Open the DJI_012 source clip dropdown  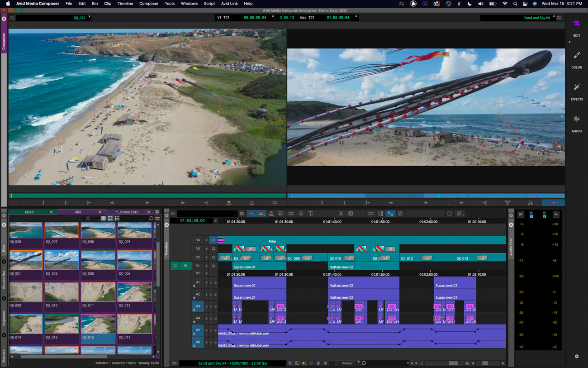coord(90,18)
